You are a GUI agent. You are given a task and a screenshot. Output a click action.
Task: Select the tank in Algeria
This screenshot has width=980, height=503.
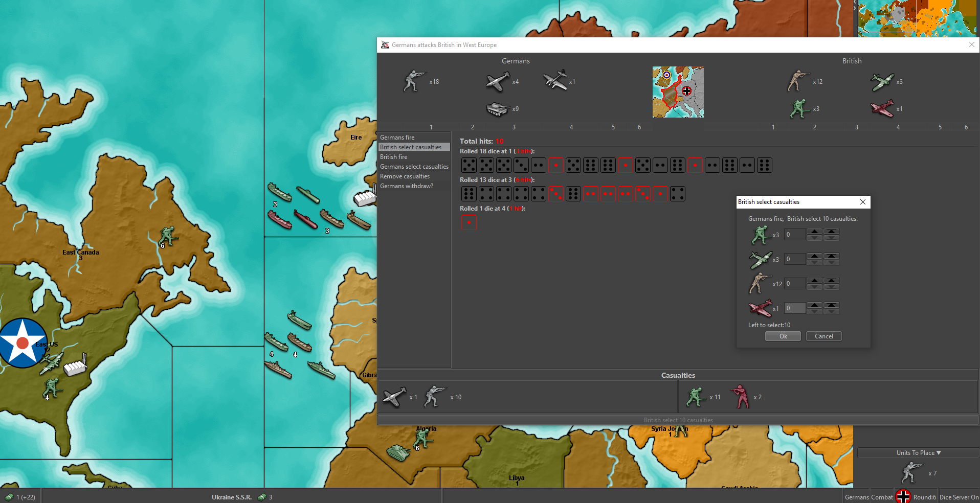[398, 453]
